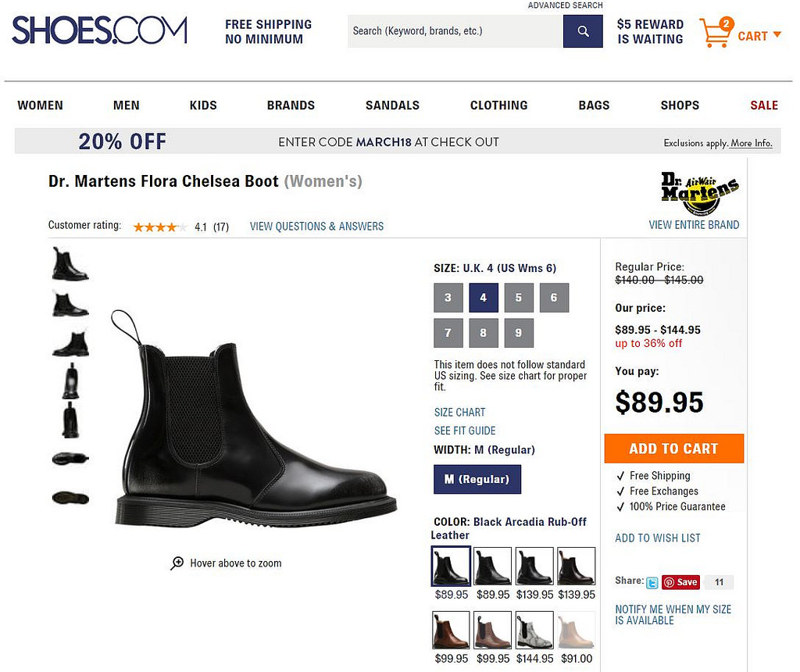Viewport: 800px width, 672px height.
Task: Go to the Shoes.com home logo
Action: pos(100,30)
